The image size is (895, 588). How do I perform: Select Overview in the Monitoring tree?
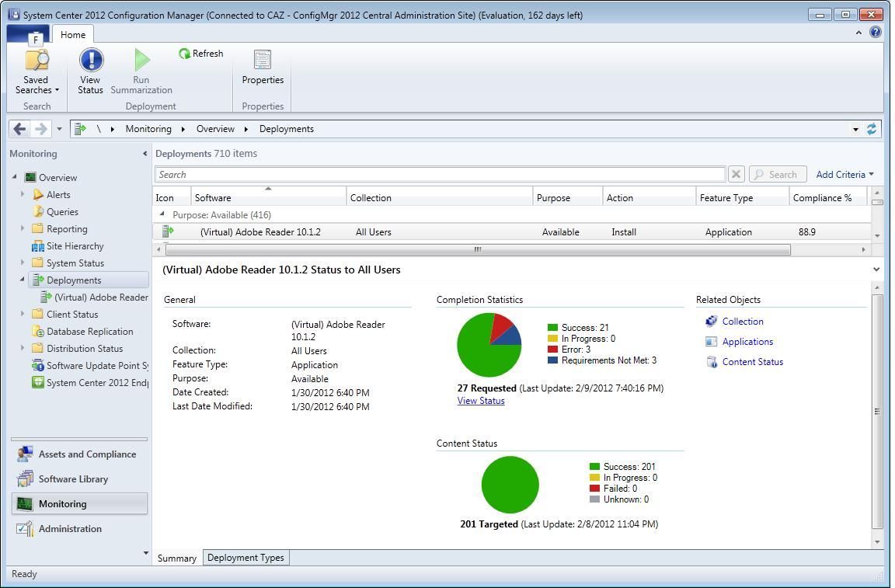(57, 178)
